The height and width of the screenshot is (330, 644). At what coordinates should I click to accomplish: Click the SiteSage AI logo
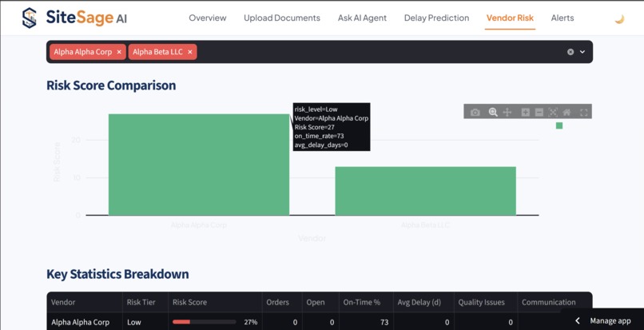tap(74, 18)
